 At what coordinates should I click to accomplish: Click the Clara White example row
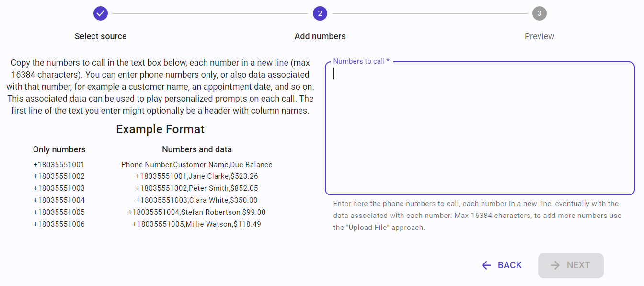click(197, 200)
